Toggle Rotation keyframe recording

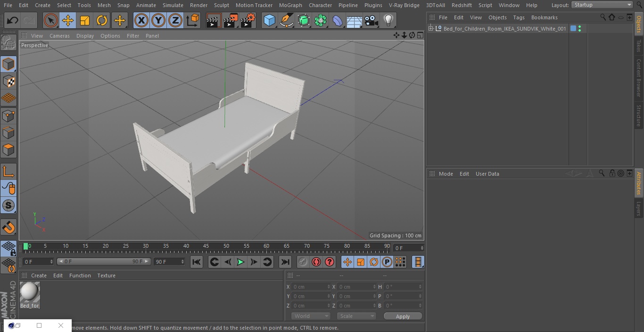coord(374,262)
